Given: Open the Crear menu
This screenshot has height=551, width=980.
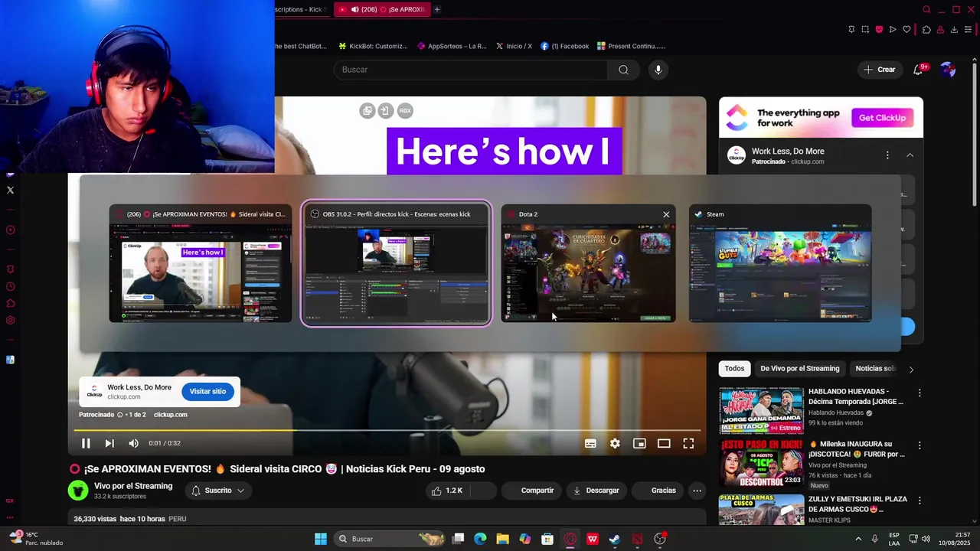Looking at the screenshot, I should coord(879,70).
